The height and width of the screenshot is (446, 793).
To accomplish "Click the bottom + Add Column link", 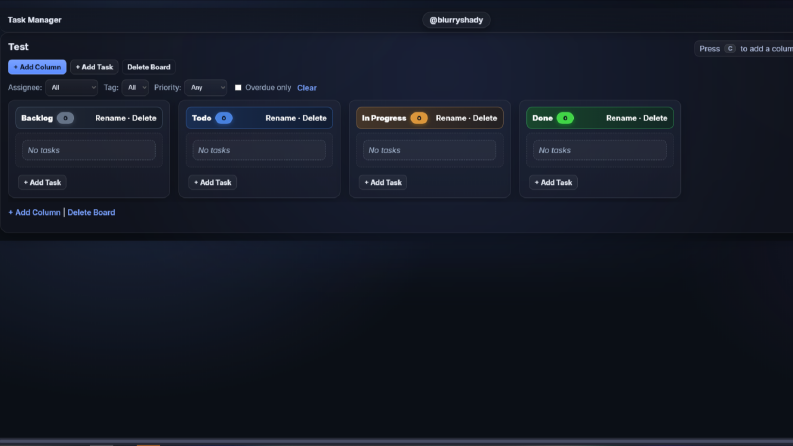I will (x=34, y=212).
